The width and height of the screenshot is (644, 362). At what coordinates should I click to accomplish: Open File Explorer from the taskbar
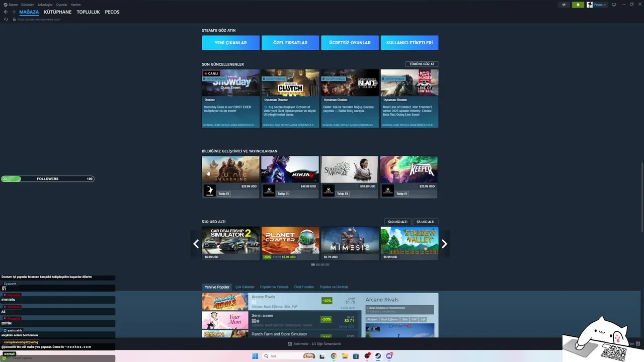point(345,356)
